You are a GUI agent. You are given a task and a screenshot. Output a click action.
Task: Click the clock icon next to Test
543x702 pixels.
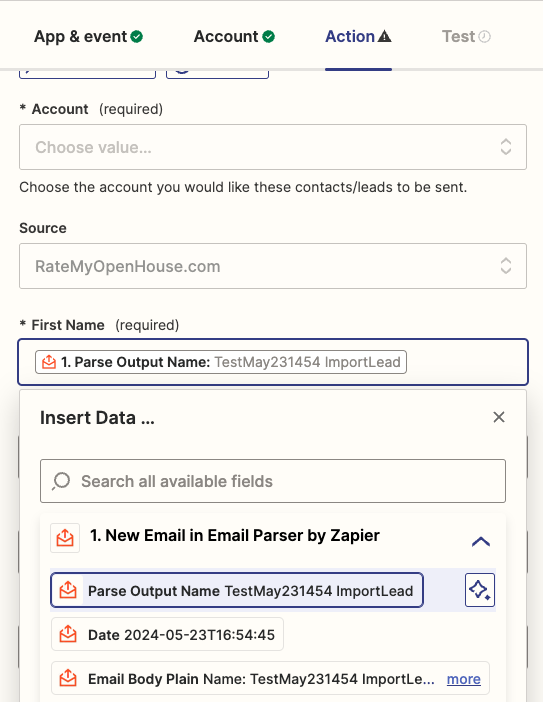(484, 37)
